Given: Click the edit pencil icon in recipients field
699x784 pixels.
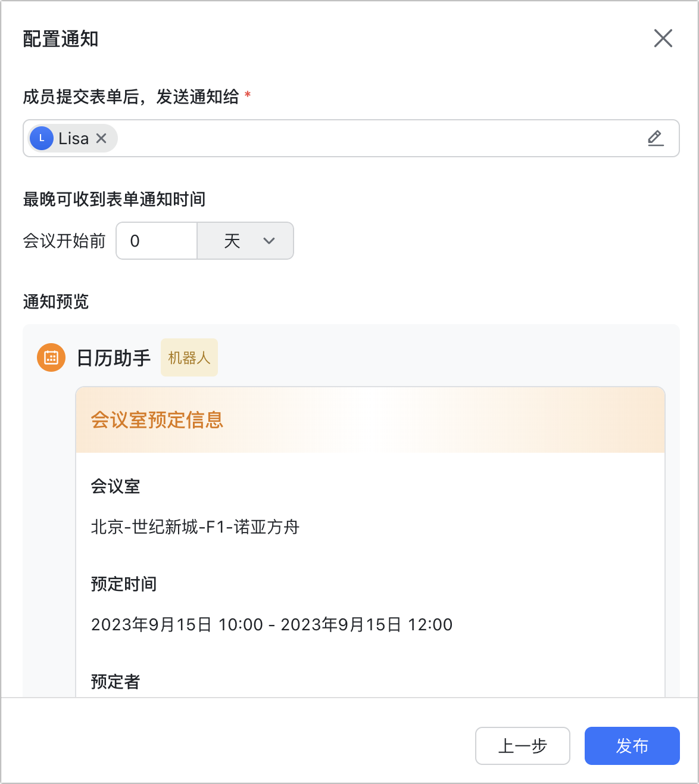Looking at the screenshot, I should [656, 138].
